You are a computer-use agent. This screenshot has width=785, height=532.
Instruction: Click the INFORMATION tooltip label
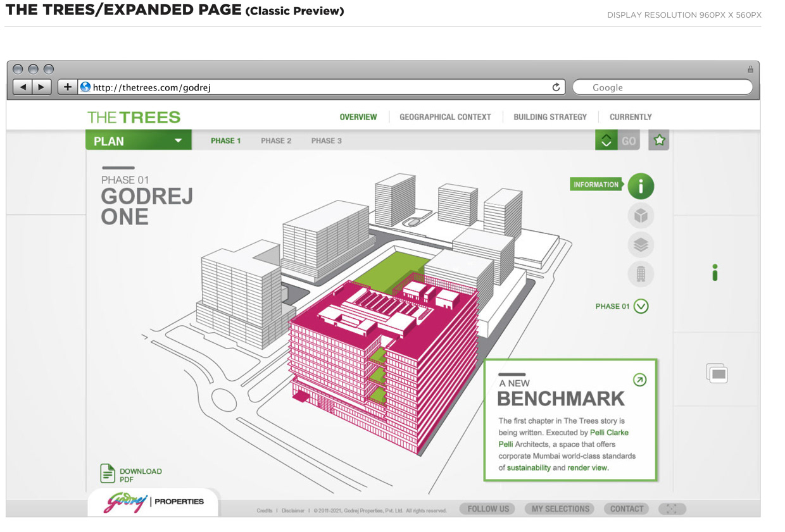coord(596,185)
